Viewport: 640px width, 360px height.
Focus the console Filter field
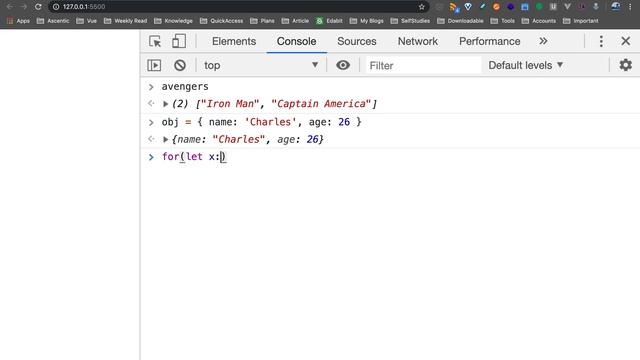coord(423,66)
